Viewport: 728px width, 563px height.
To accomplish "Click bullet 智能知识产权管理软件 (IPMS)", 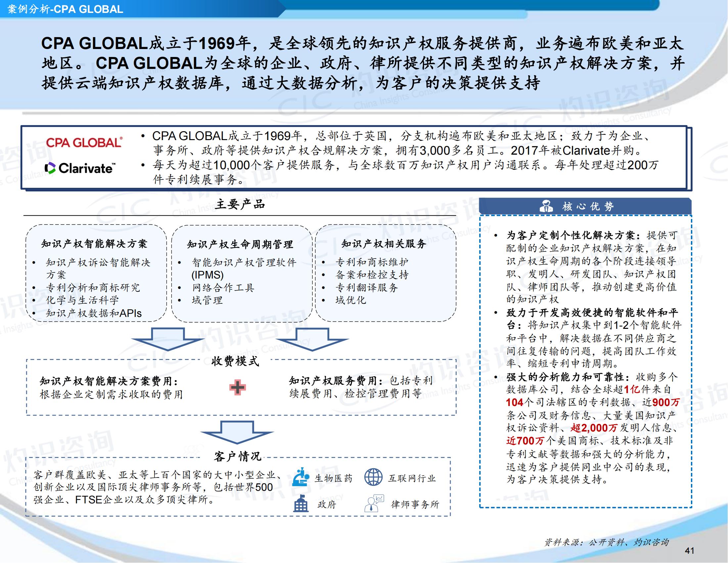I will [x=244, y=269].
